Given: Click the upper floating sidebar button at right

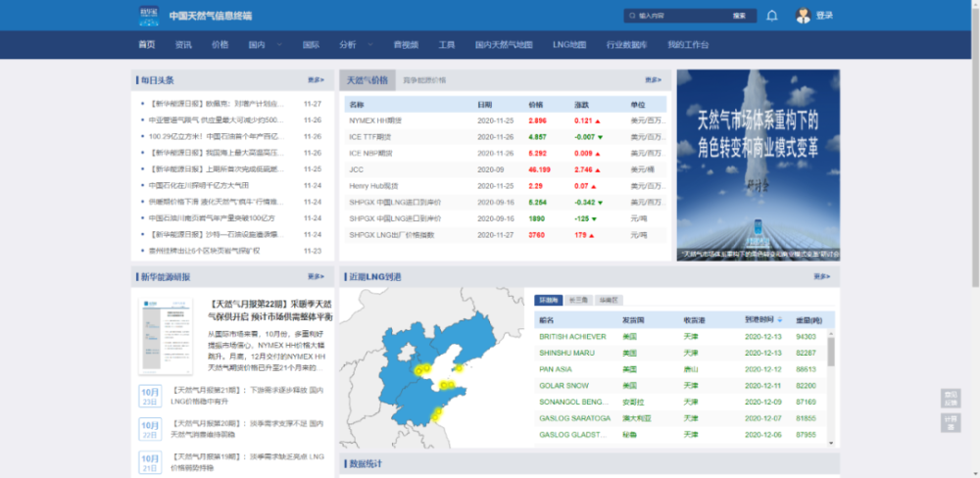Looking at the screenshot, I should (951, 398).
